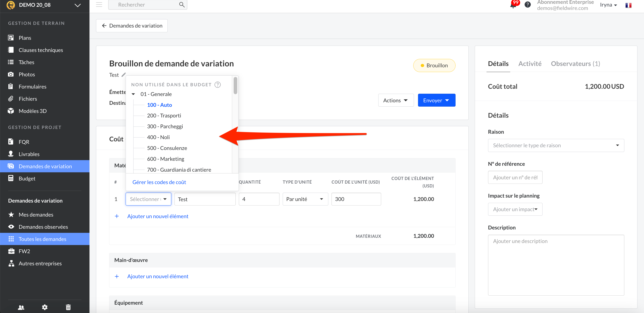
Task: Expand the Raison type selector
Action: coord(556,145)
